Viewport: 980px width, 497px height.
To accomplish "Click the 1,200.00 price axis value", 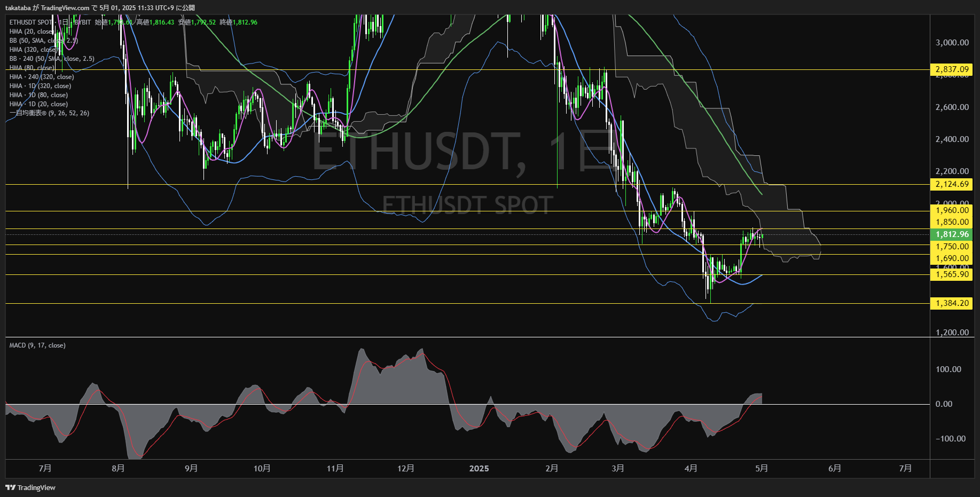I will click(952, 333).
